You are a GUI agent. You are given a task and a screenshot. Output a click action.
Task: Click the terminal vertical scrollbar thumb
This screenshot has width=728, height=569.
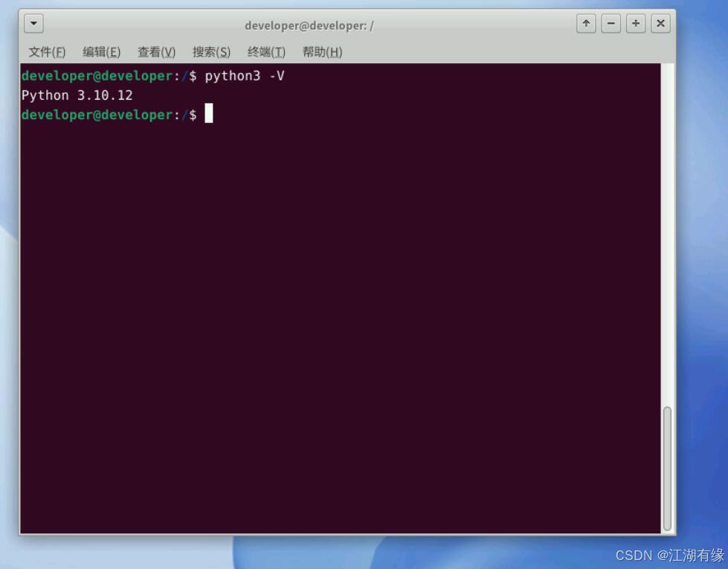[667, 468]
